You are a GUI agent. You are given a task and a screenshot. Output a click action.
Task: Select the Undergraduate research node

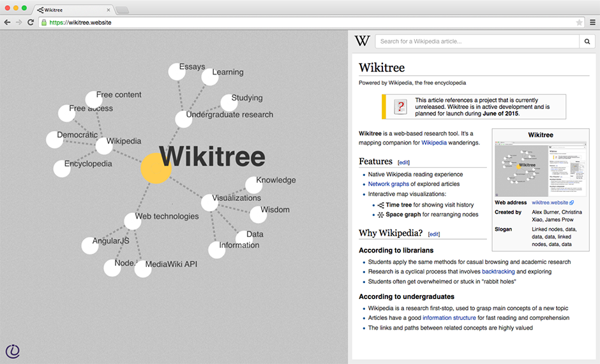click(184, 119)
